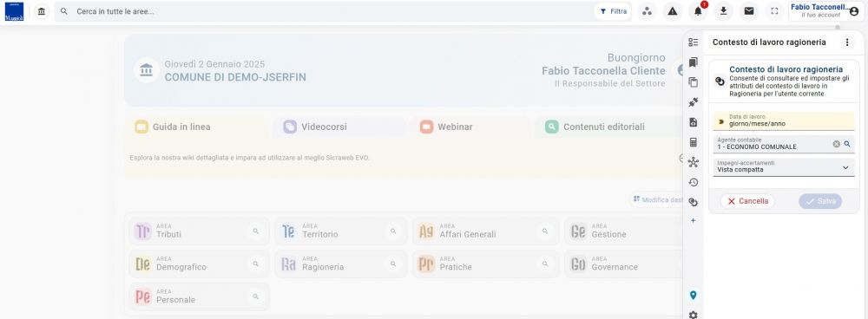Viewport: 868px width, 319px height.
Task: Click the warning triangle icon in header
Action: pos(672,11)
